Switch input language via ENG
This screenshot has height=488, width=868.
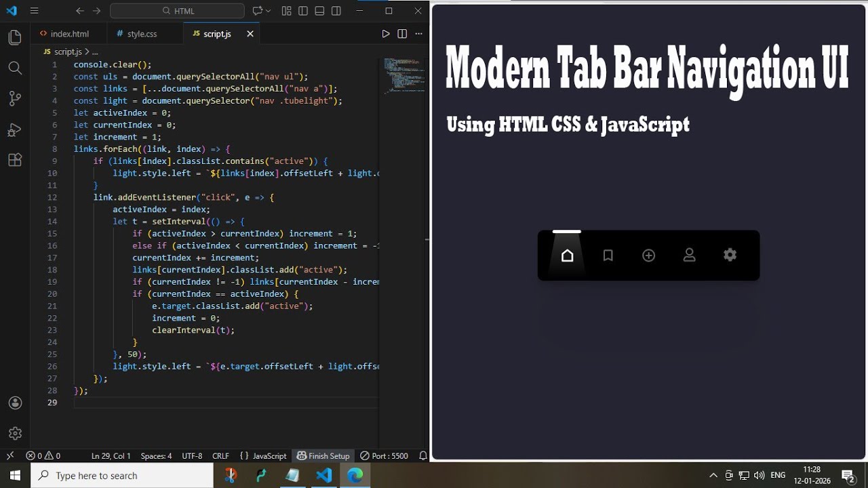(778, 475)
